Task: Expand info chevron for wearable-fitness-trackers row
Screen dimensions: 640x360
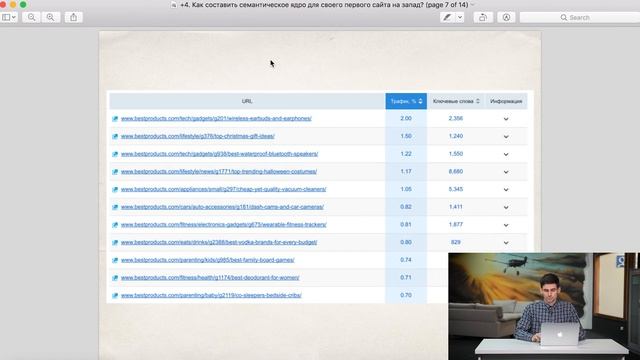Action: pos(506,225)
